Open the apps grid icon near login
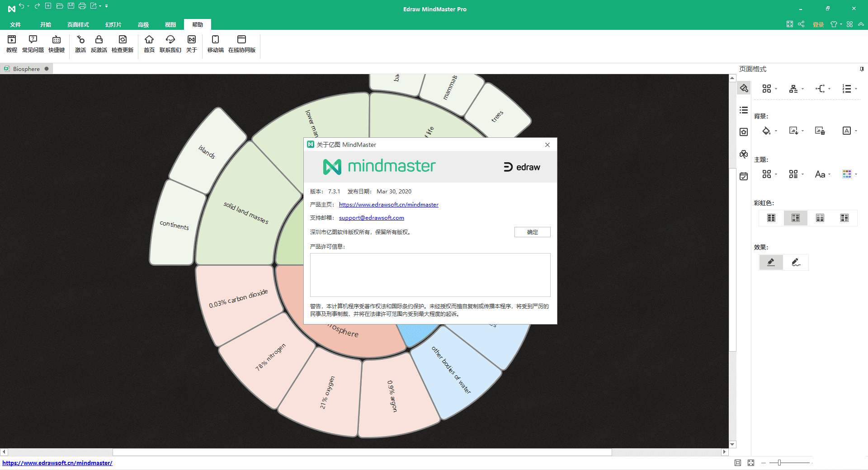Screen dimensions: 868x470 pyautogui.click(x=850, y=24)
